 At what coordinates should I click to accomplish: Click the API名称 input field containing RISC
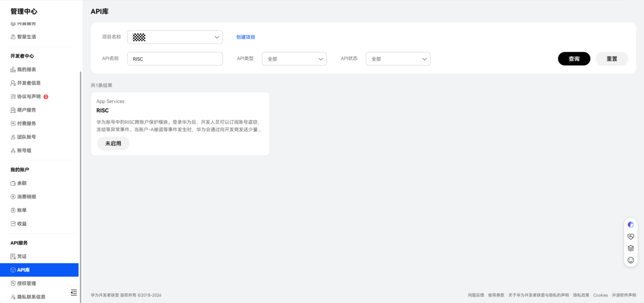[174, 59]
